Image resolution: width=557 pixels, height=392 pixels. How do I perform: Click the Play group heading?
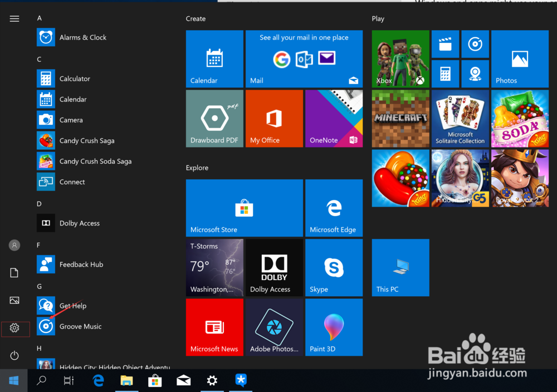click(378, 19)
